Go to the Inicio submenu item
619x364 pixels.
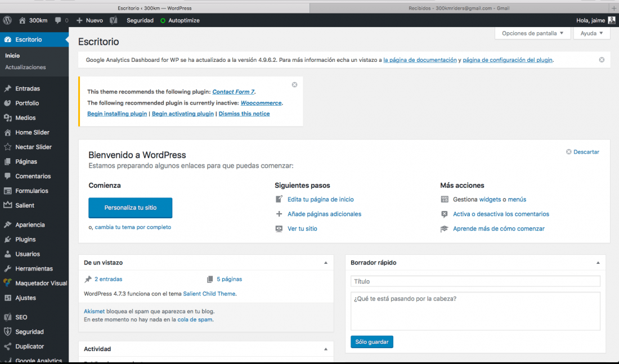pyautogui.click(x=12, y=56)
